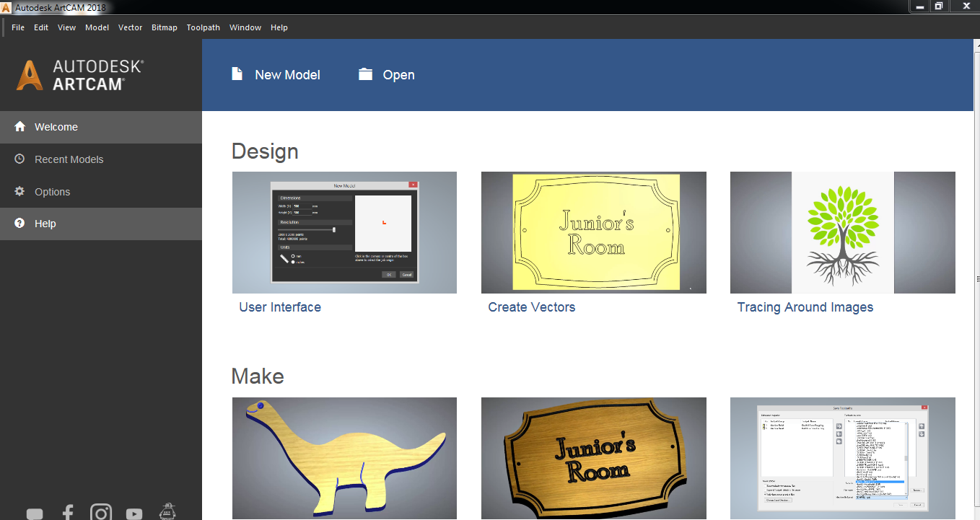
Task: Click the green tree tracing thumbnail
Action: pyautogui.click(x=843, y=232)
